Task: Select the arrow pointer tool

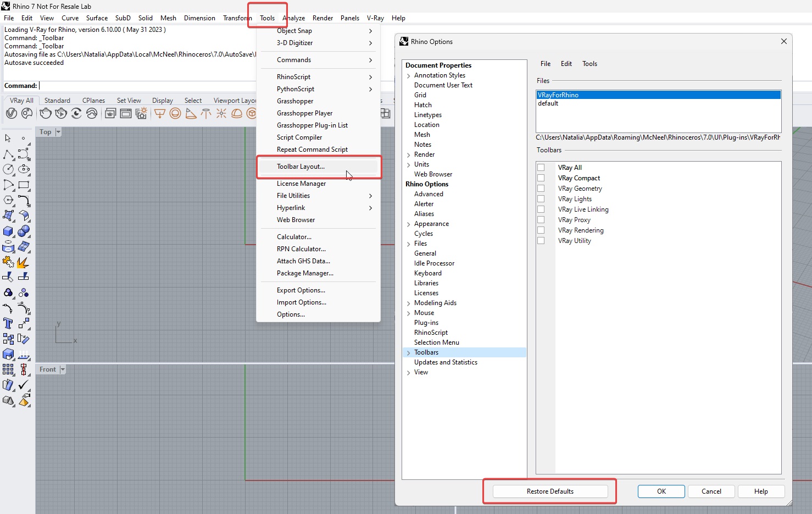Action: [8, 139]
